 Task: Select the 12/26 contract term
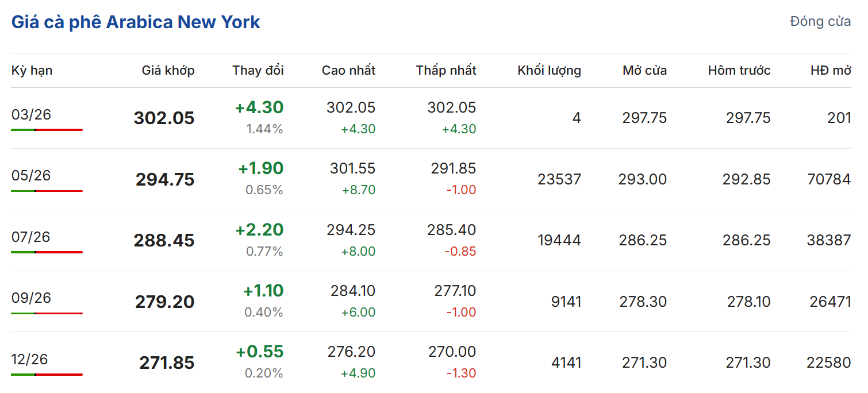pyautogui.click(x=31, y=359)
